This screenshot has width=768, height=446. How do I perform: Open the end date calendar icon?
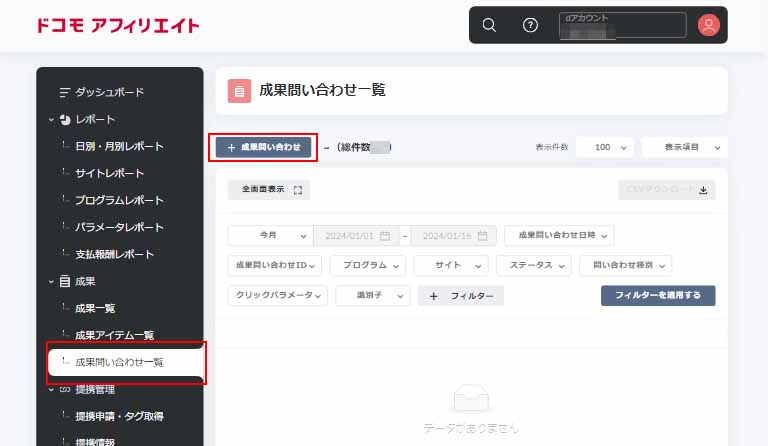click(482, 235)
